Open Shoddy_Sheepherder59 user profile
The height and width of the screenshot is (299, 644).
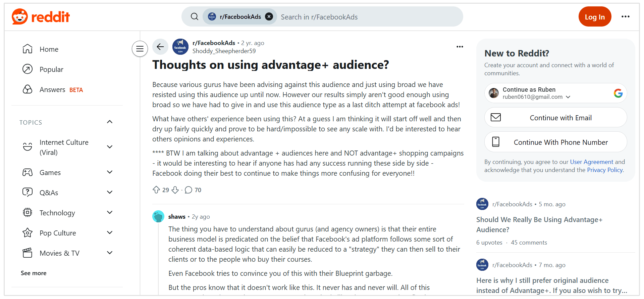pos(224,51)
